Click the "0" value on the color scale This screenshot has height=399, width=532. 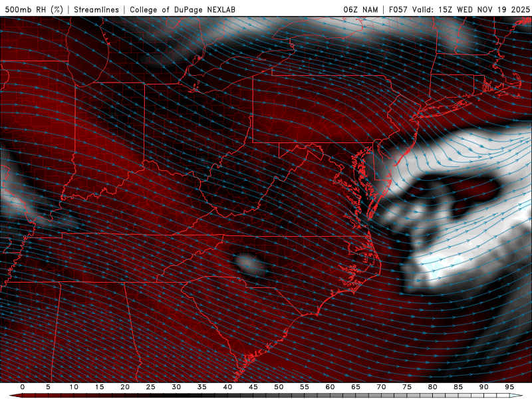tap(23, 387)
